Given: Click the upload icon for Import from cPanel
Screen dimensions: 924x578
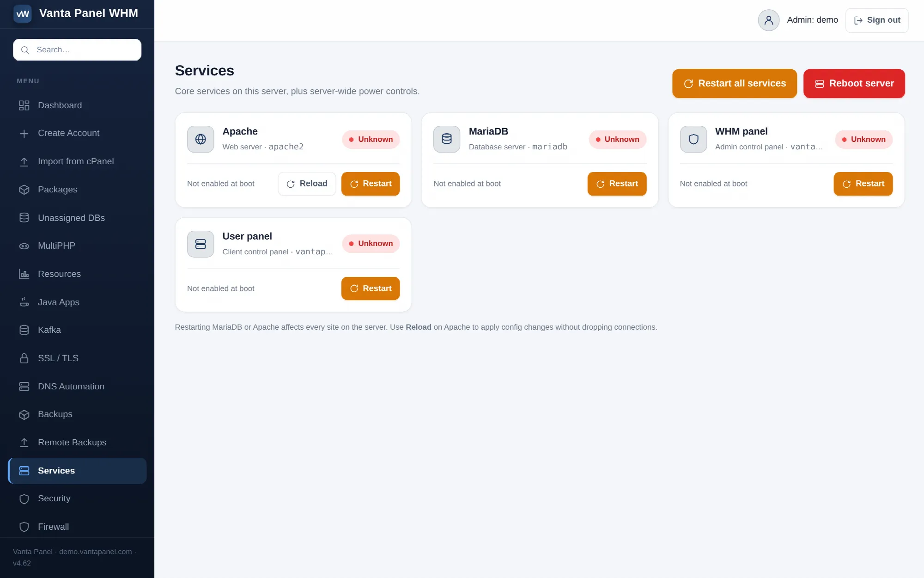Looking at the screenshot, I should point(24,161).
